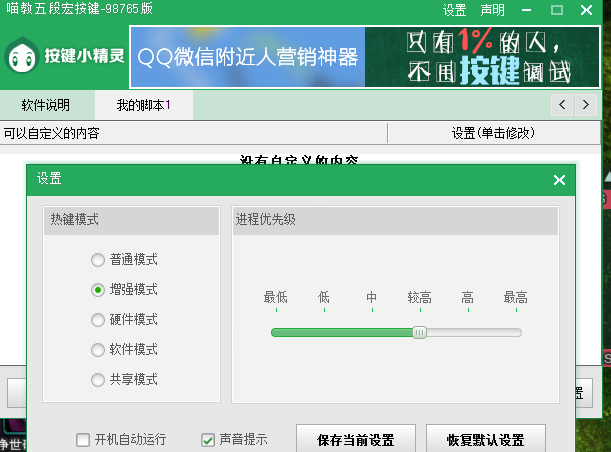Switch to 软件说明 tab
This screenshot has width=611, height=452.
(x=47, y=105)
